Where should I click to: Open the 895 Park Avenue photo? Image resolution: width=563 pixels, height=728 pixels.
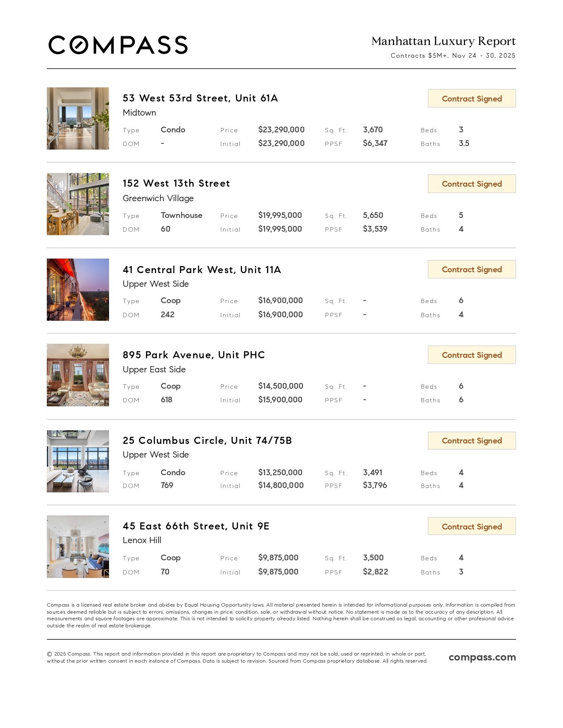click(78, 375)
